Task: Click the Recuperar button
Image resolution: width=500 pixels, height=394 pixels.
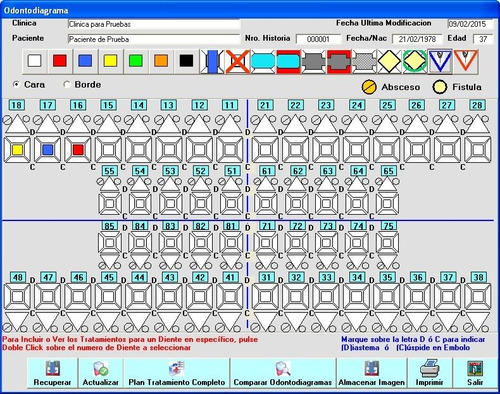Action: pos(52,373)
